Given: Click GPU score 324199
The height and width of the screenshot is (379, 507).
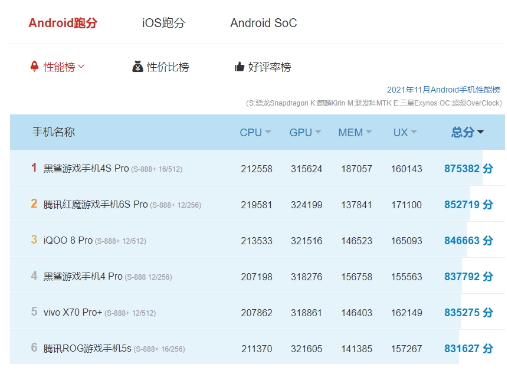Looking at the screenshot, I should point(306,205).
